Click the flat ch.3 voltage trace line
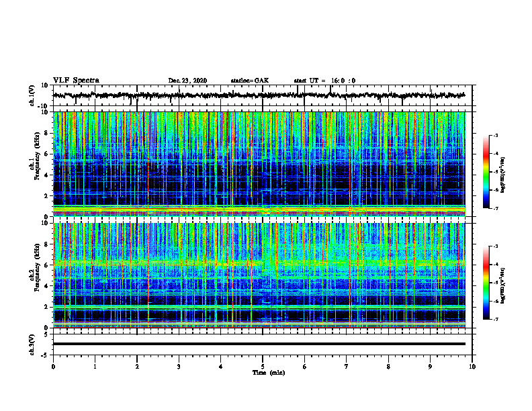532x411 pixels. click(x=259, y=344)
